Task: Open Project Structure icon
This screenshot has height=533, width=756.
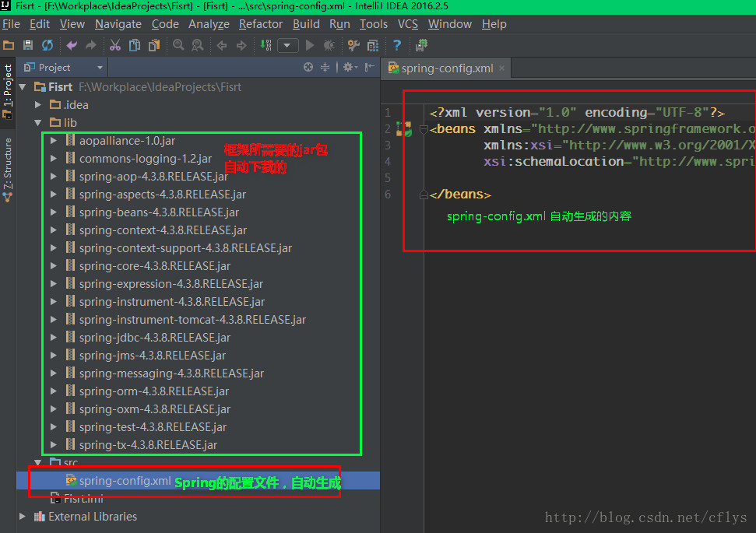Action: pyautogui.click(x=373, y=45)
